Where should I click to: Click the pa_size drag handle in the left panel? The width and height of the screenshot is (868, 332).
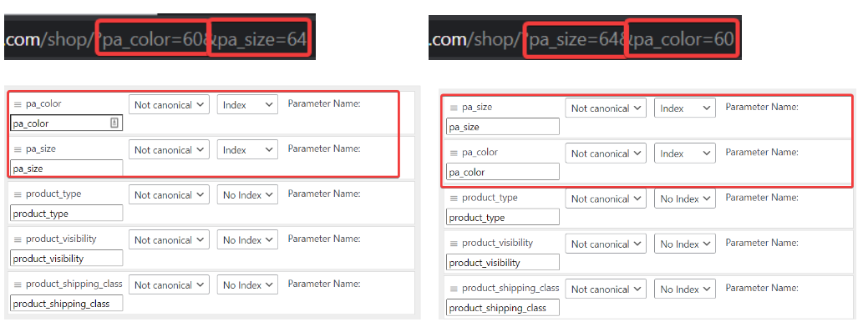(18, 149)
